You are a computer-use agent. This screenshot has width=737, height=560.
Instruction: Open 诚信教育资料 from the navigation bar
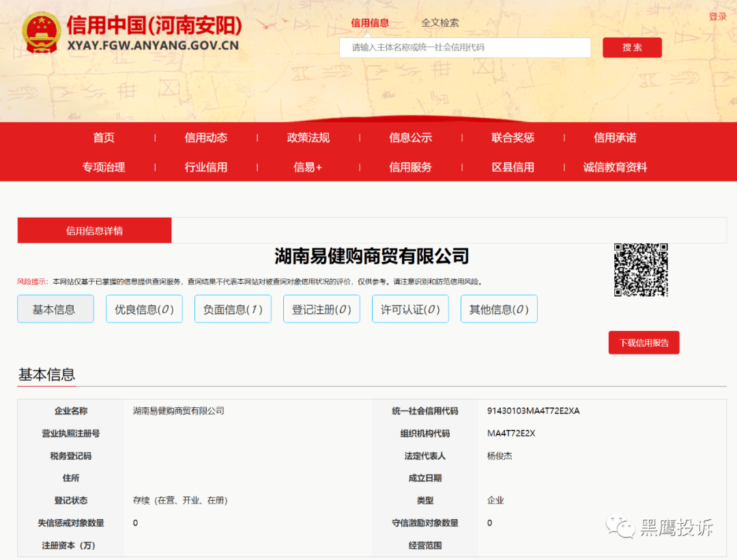pyautogui.click(x=614, y=167)
